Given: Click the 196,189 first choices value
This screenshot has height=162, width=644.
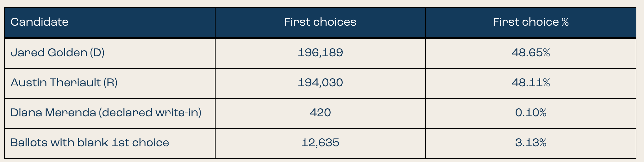Looking at the screenshot, I should click(320, 53).
